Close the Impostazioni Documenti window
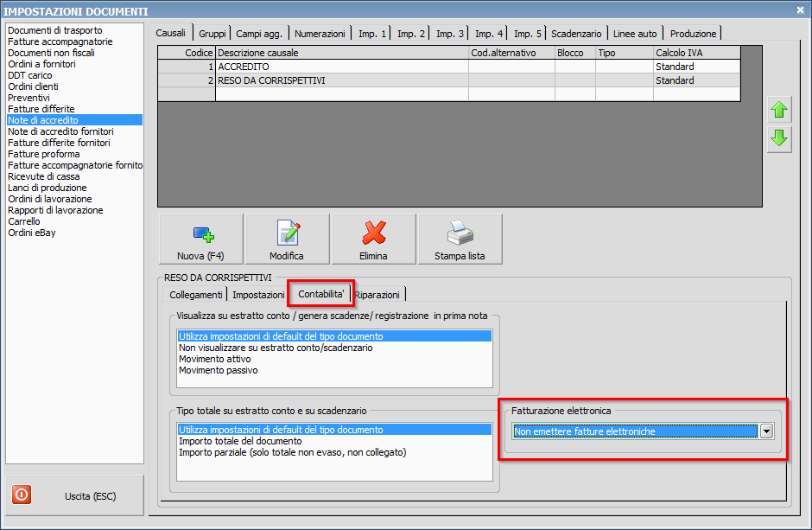The height and width of the screenshot is (530, 812). (800, 10)
